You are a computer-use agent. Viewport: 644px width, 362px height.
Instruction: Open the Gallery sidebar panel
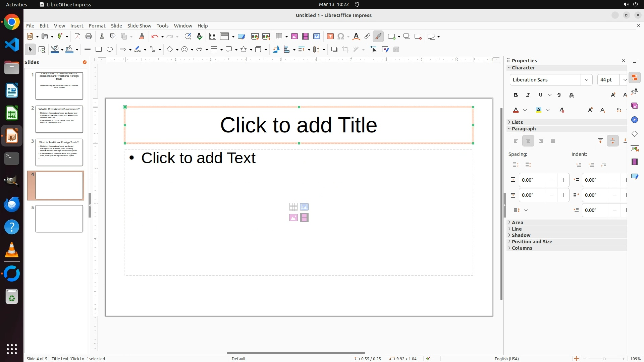(635, 106)
